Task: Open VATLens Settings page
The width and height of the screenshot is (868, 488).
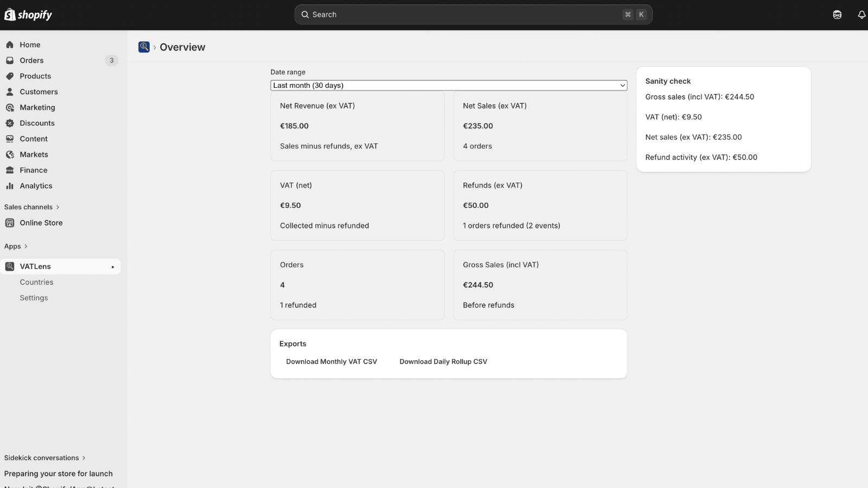Action: coord(34,298)
